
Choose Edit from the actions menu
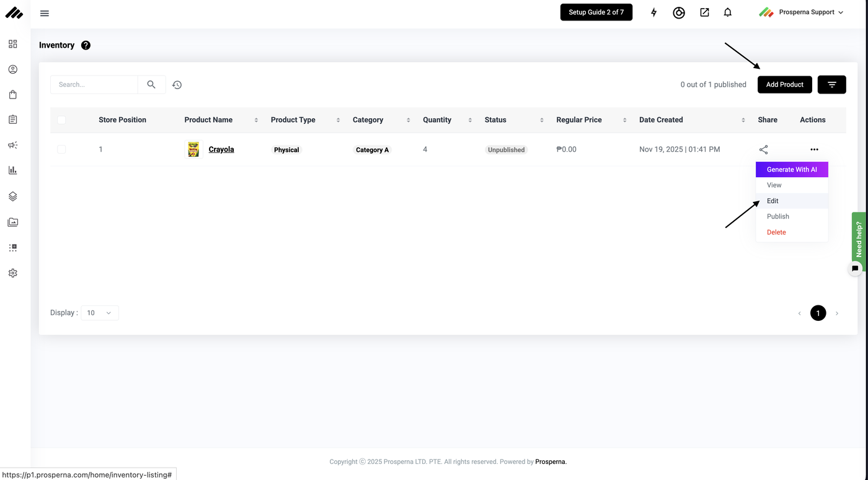click(773, 201)
